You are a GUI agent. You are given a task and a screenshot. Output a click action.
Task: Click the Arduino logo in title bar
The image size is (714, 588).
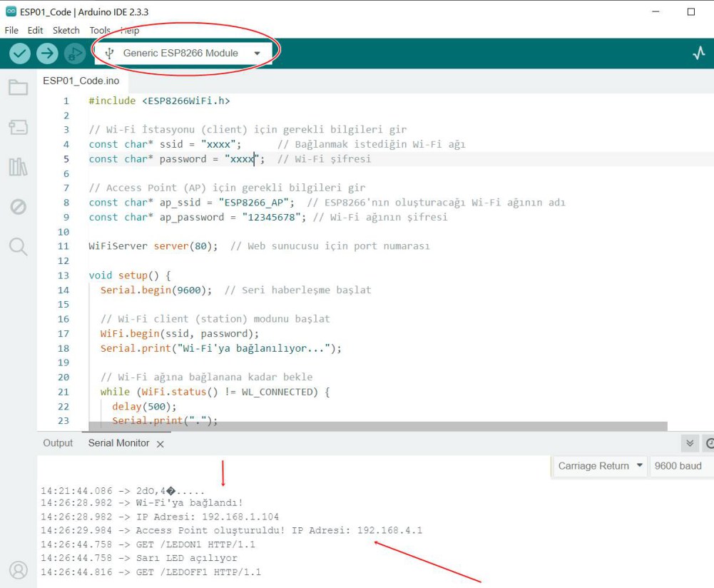[11, 11]
